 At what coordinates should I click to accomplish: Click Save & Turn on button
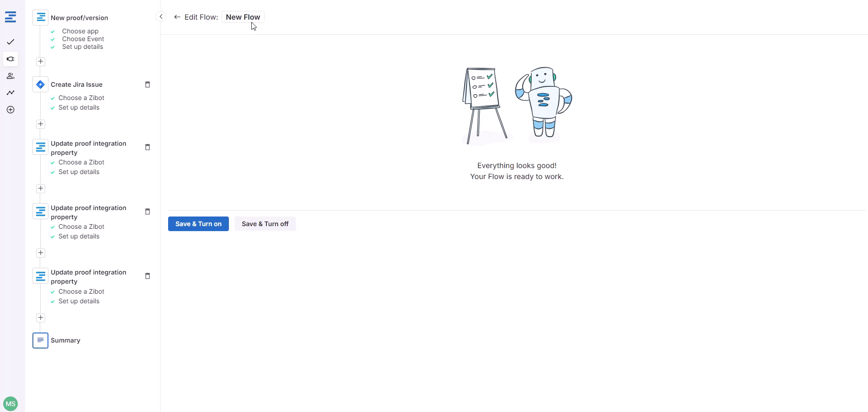[198, 224]
